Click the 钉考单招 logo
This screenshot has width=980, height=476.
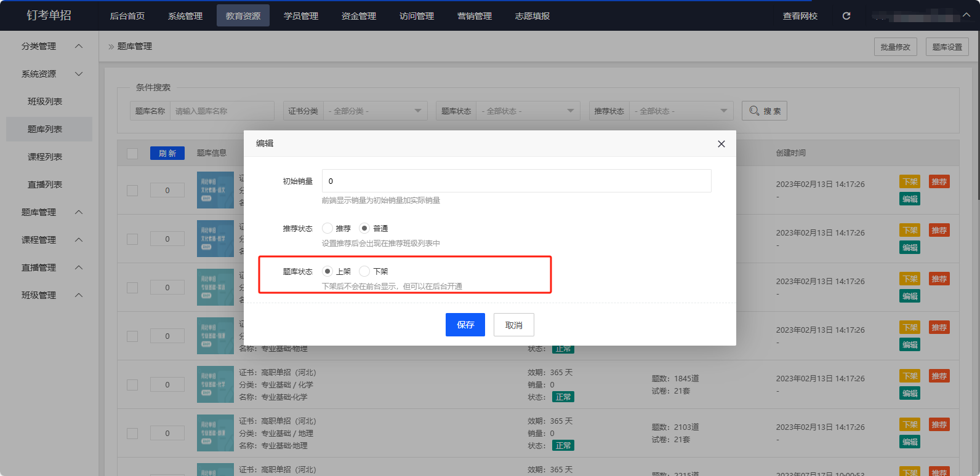click(x=49, y=15)
